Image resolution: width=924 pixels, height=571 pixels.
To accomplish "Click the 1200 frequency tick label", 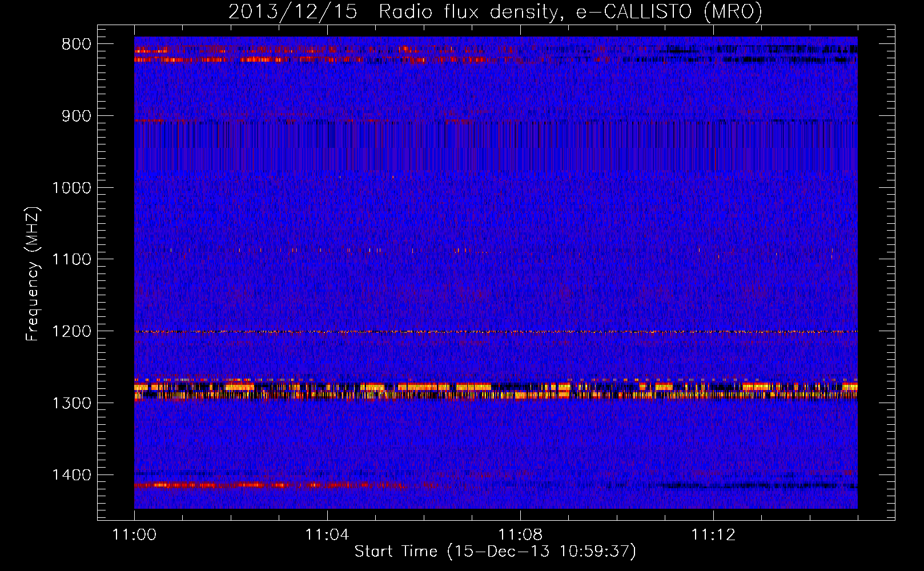I will click(x=71, y=332).
